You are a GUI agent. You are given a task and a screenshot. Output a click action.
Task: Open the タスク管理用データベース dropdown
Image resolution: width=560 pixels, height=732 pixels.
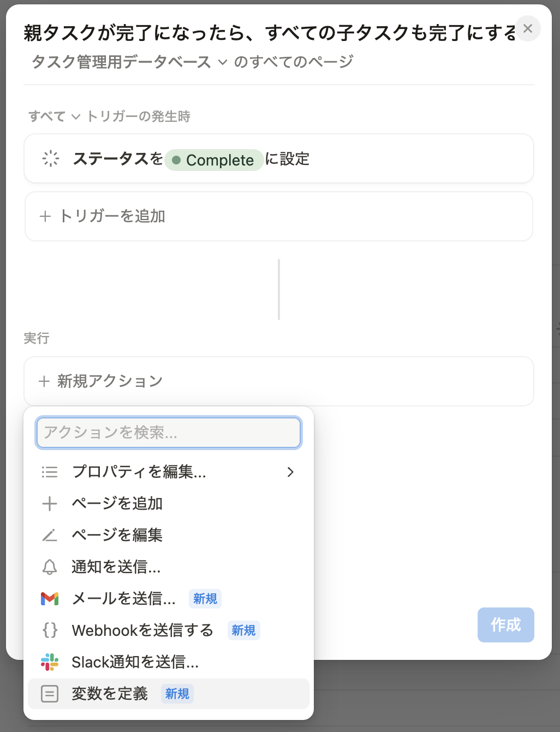point(130,62)
